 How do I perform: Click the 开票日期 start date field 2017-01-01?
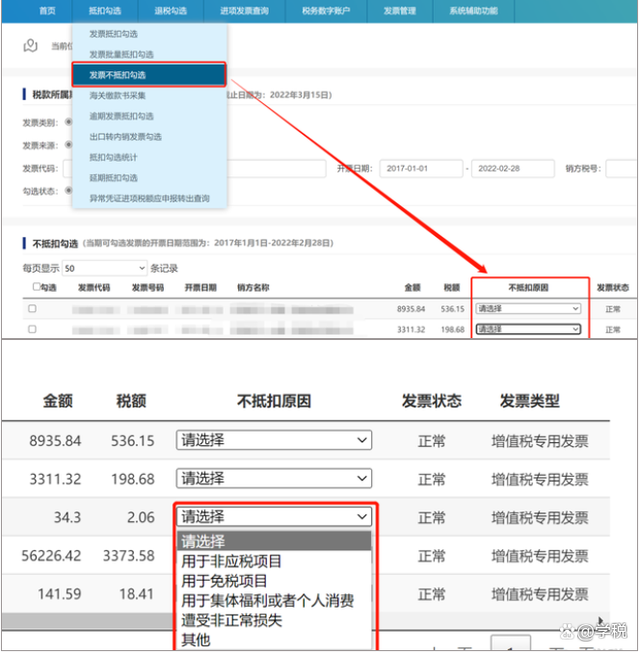pos(420,169)
